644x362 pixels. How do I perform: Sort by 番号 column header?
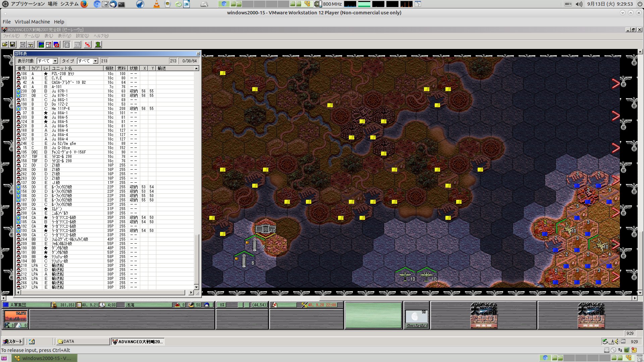(22, 68)
